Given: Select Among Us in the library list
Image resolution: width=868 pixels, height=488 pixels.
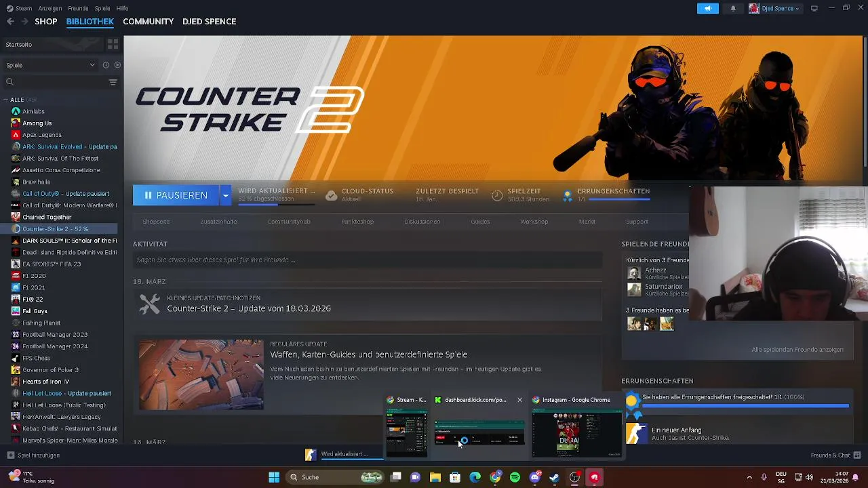Looking at the screenshot, I should [x=37, y=123].
